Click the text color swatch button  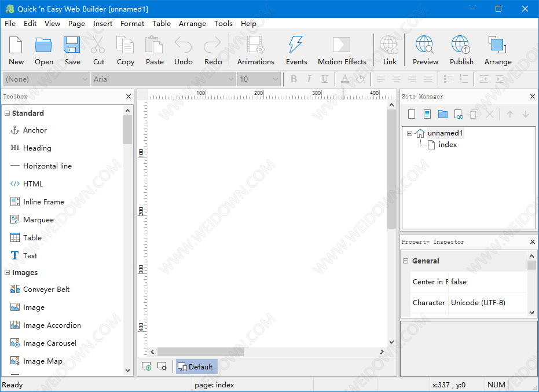(345, 79)
